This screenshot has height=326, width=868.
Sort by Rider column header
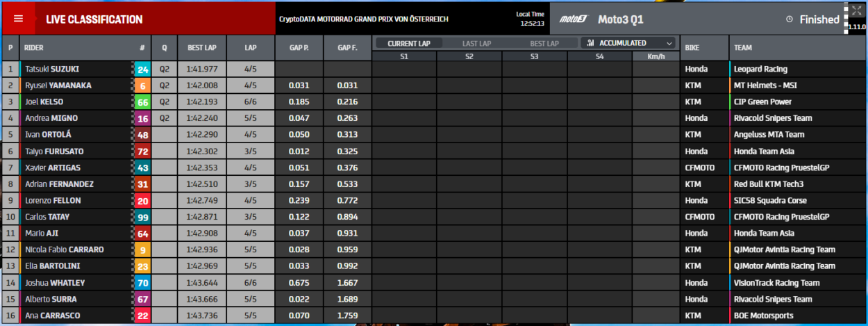pos(33,48)
